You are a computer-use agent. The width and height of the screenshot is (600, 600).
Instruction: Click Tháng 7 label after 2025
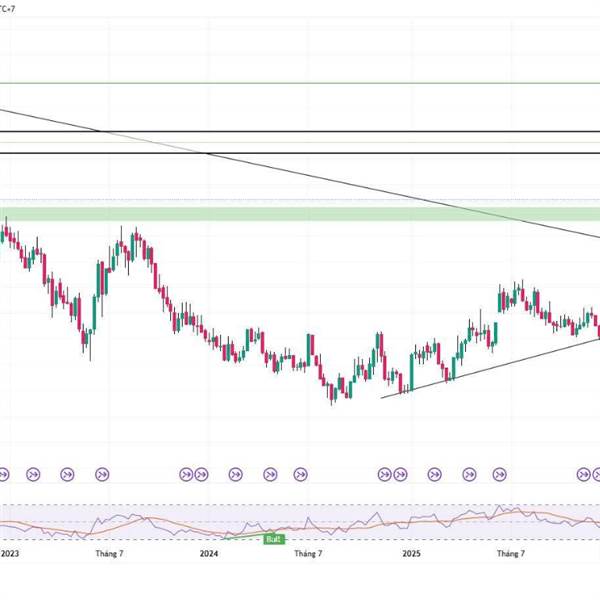coord(511,553)
